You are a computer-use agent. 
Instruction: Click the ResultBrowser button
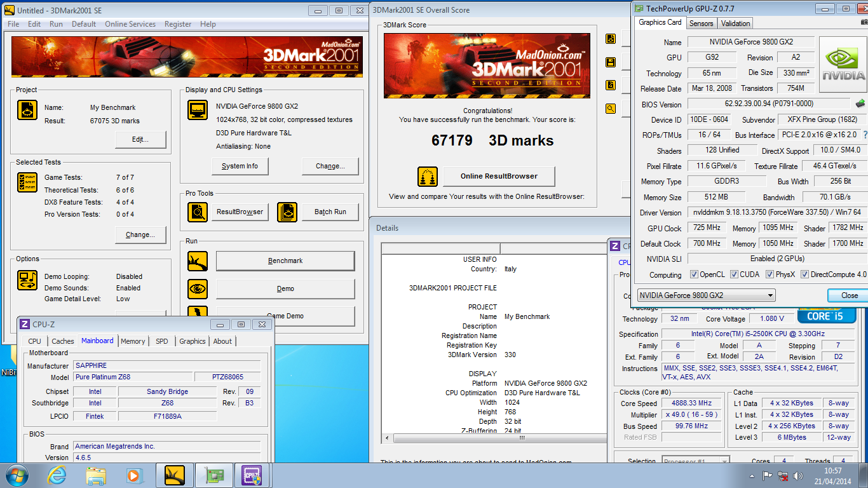click(240, 212)
